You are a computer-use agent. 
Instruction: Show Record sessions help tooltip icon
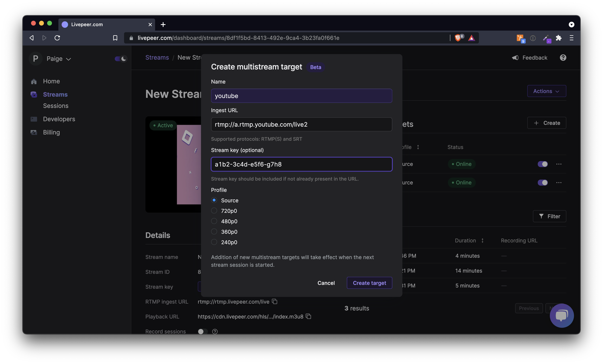[x=215, y=331]
